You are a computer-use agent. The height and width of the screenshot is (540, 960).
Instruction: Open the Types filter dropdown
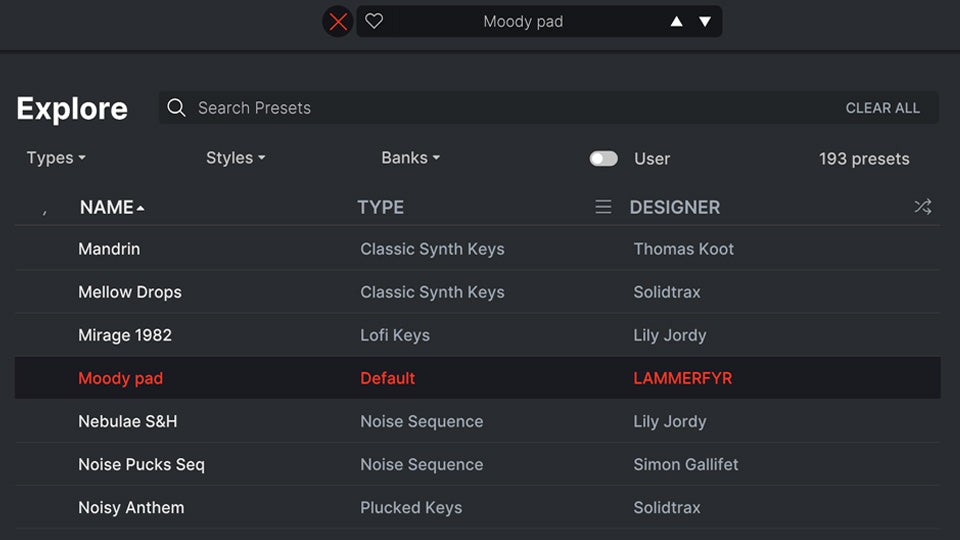click(56, 158)
